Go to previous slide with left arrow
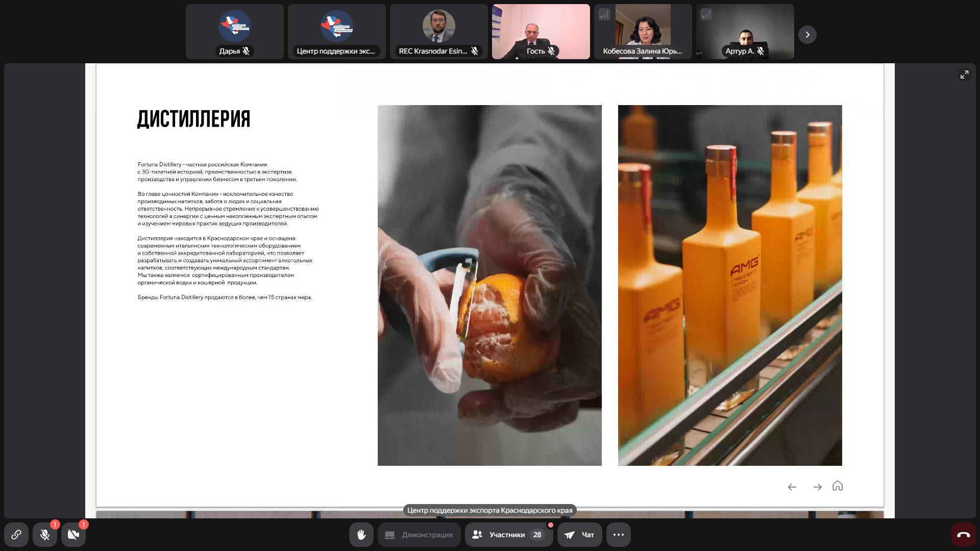980x551 pixels. pyautogui.click(x=792, y=487)
